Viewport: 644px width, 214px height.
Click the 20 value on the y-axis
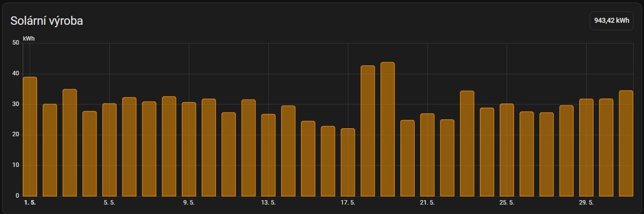coord(15,135)
